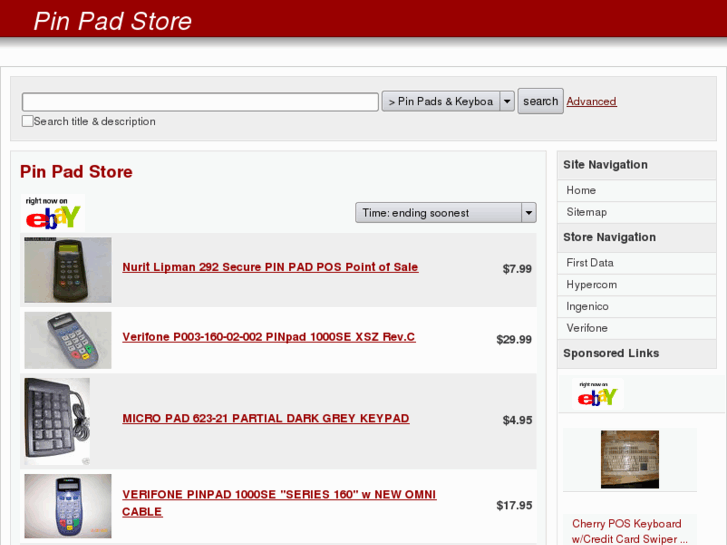The image size is (727, 545).
Task: Click the $7.99 price
Action: point(517,269)
